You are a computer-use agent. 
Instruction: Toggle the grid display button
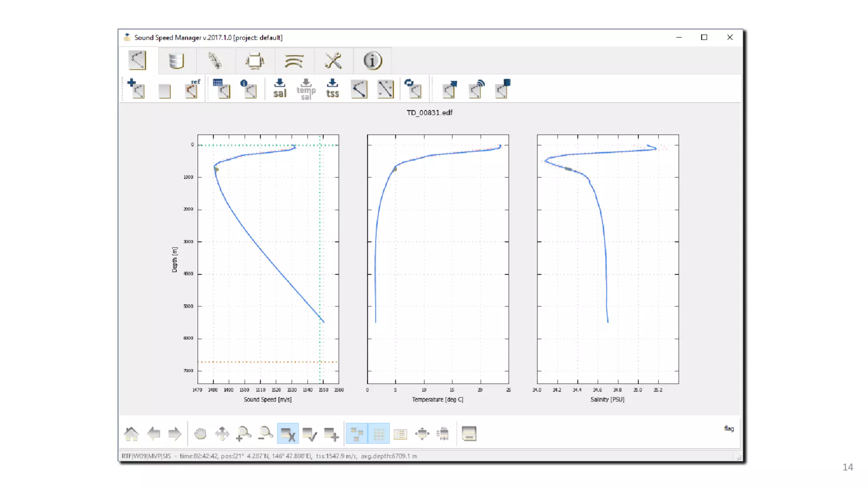tap(379, 434)
